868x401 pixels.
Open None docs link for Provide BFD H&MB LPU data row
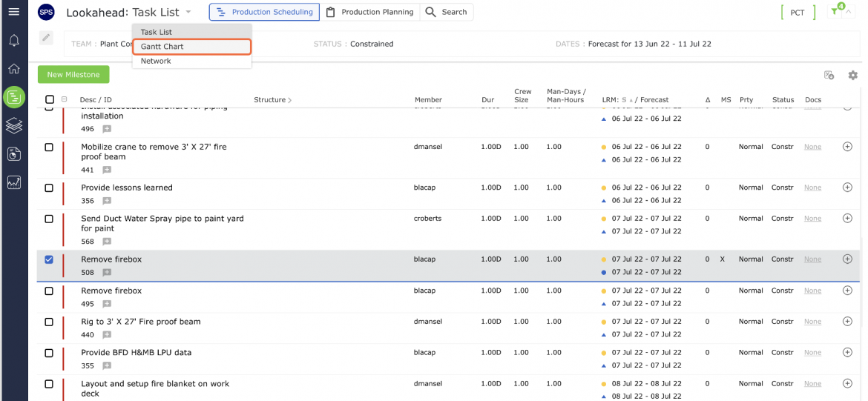click(812, 352)
